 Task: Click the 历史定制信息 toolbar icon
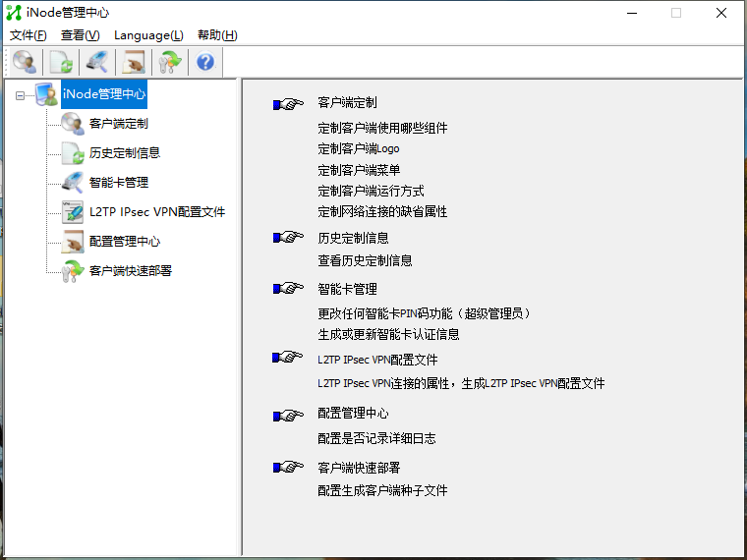tap(61, 62)
